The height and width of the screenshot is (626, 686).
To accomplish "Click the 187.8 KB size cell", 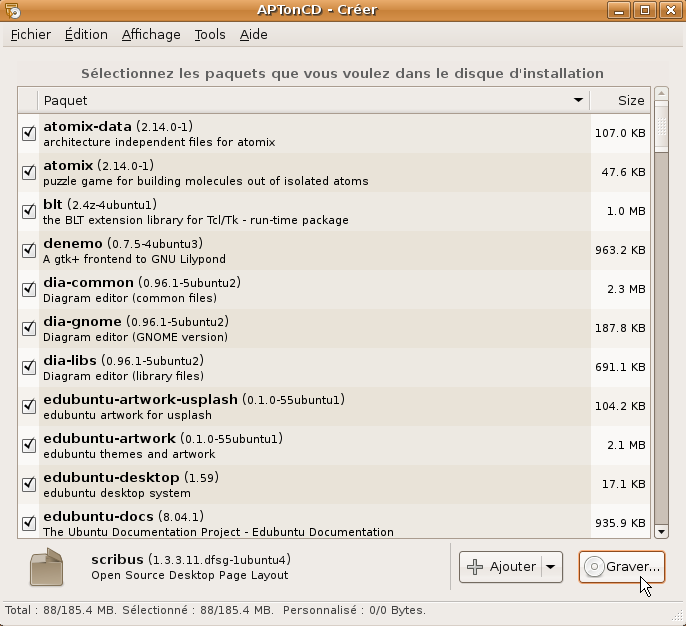I will click(x=620, y=328).
